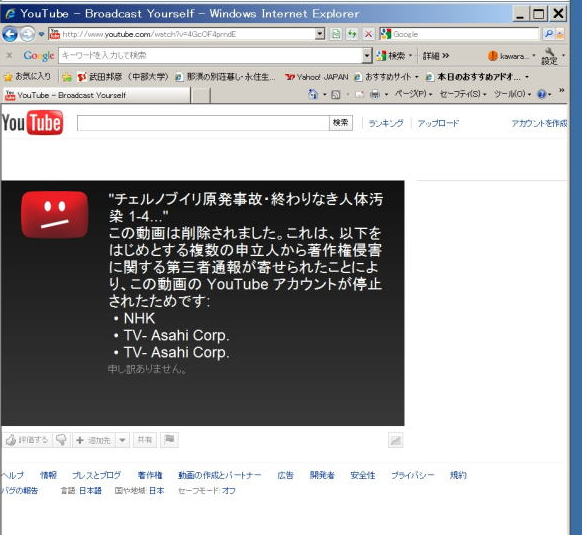Expand the Google Toolbar search field dropdown
This screenshot has width=587, height=536.
click(x=367, y=56)
